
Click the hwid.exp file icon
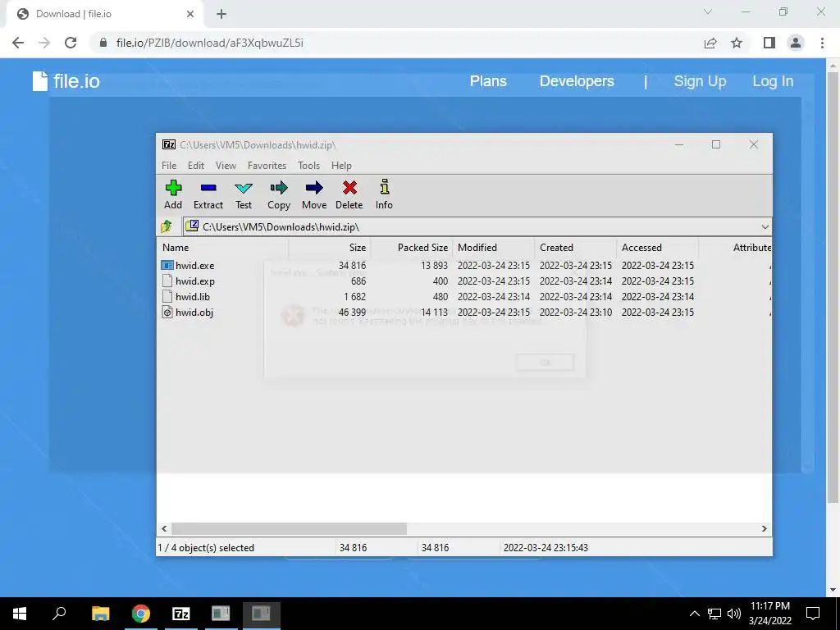pyautogui.click(x=167, y=281)
